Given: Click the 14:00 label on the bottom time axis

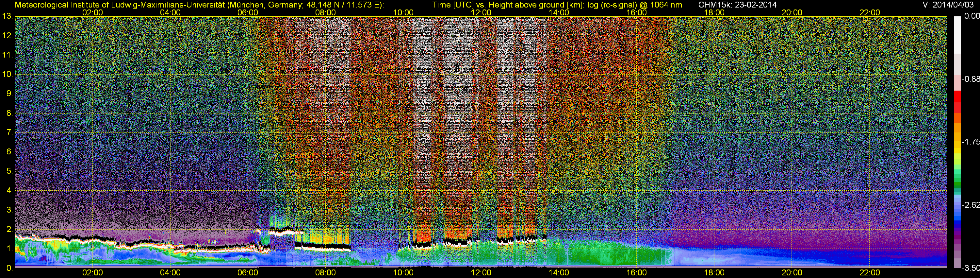Looking at the screenshot, I should coord(559,273).
